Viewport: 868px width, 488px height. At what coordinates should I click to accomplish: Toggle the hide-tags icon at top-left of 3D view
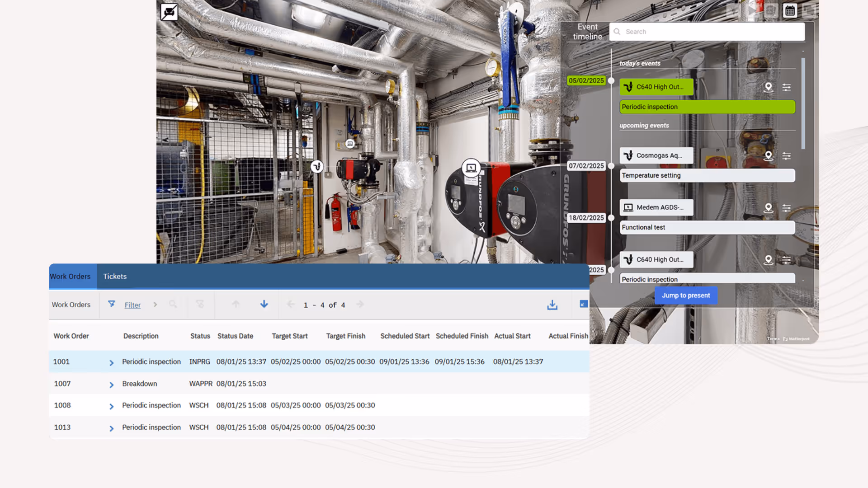(x=170, y=12)
